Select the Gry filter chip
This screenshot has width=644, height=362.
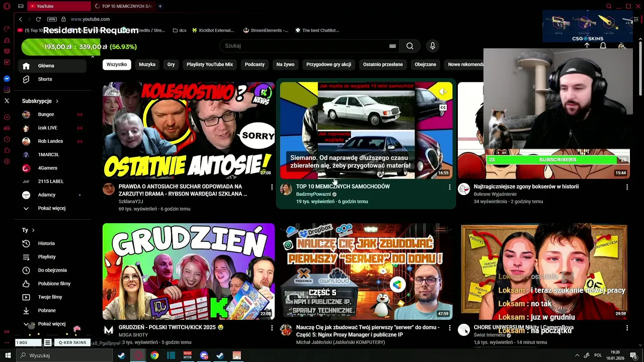tap(171, 64)
